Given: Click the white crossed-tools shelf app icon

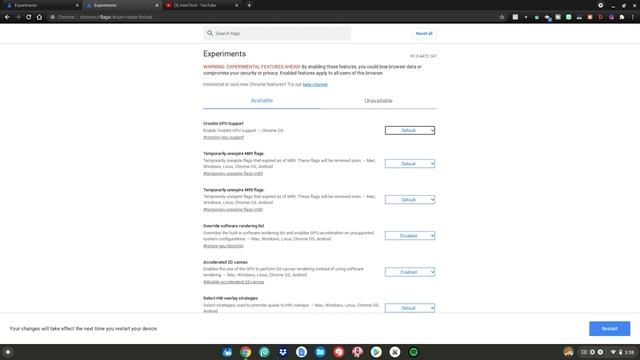Looking at the screenshot, I should point(395,352).
